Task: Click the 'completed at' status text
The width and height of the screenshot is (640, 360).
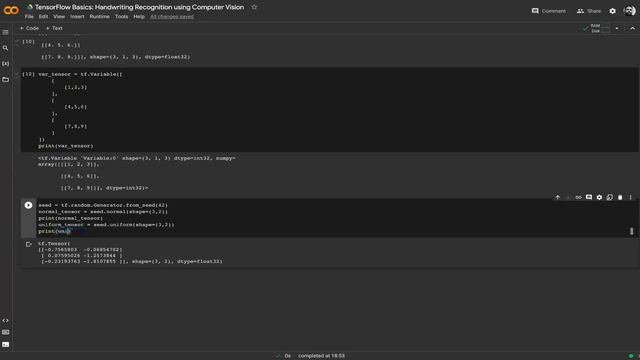Action: 321,356
